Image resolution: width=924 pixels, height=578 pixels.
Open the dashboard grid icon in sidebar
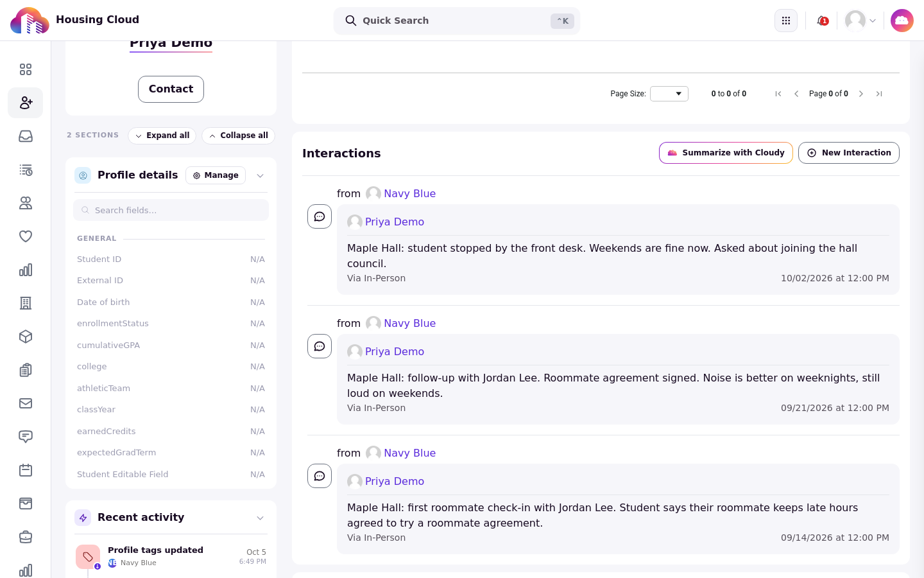click(x=26, y=69)
